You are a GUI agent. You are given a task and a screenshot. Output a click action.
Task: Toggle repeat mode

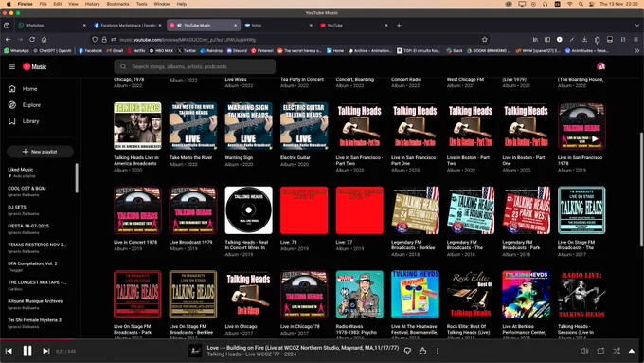(x=600, y=351)
